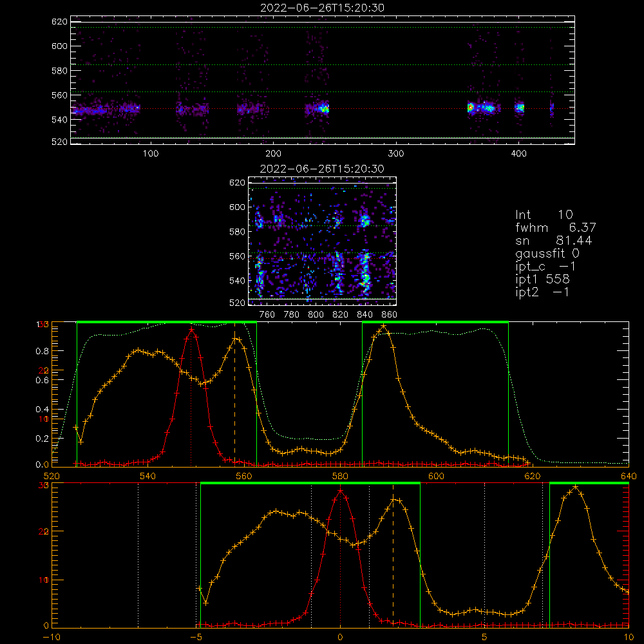644x644 pixels.
Task: Click the bright hotspot near x 360 in top spectrogram
Action: coord(471,108)
